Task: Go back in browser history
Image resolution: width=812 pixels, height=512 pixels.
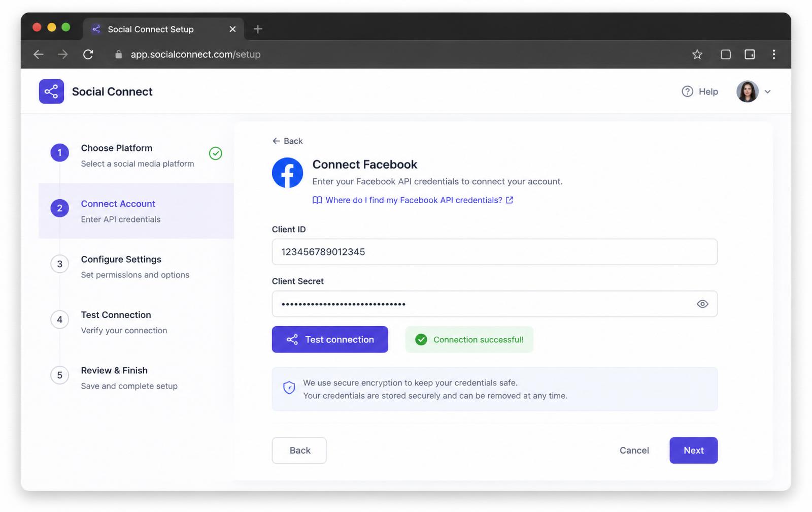Action: (x=39, y=54)
